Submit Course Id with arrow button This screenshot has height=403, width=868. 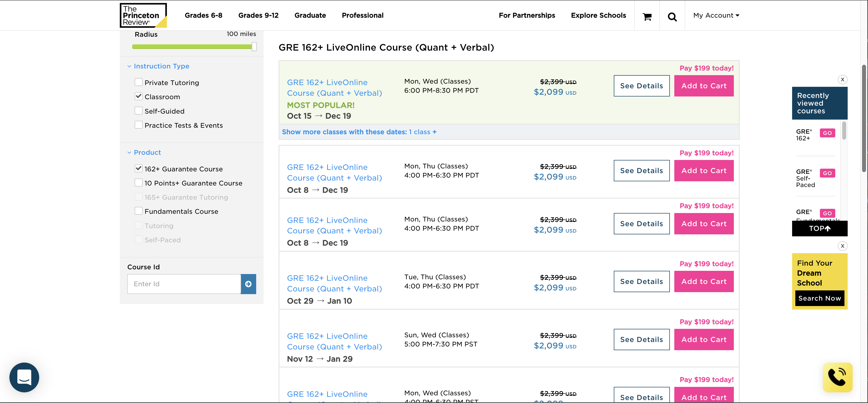248,284
